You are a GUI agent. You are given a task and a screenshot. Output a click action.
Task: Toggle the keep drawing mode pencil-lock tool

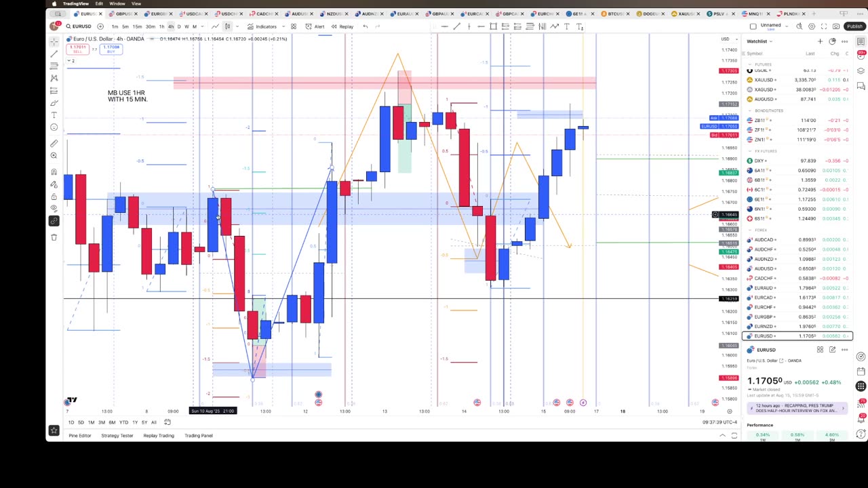click(54, 184)
